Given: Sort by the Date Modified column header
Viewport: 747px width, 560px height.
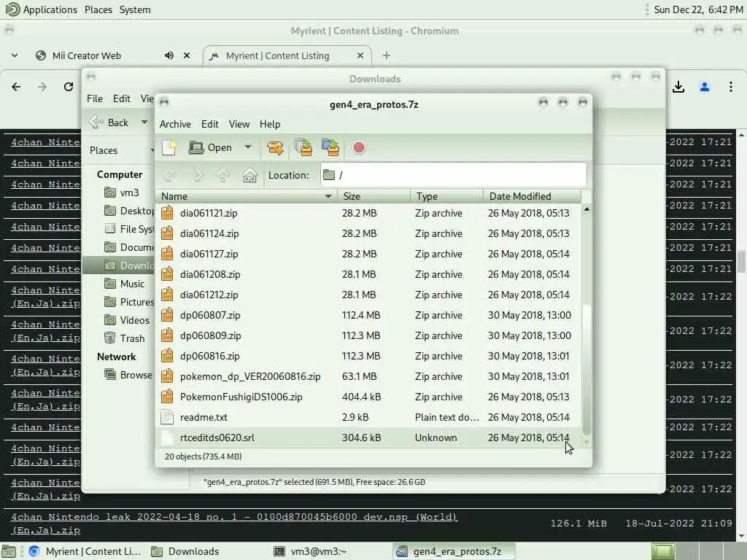Looking at the screenshot, I should coord(532,196).
